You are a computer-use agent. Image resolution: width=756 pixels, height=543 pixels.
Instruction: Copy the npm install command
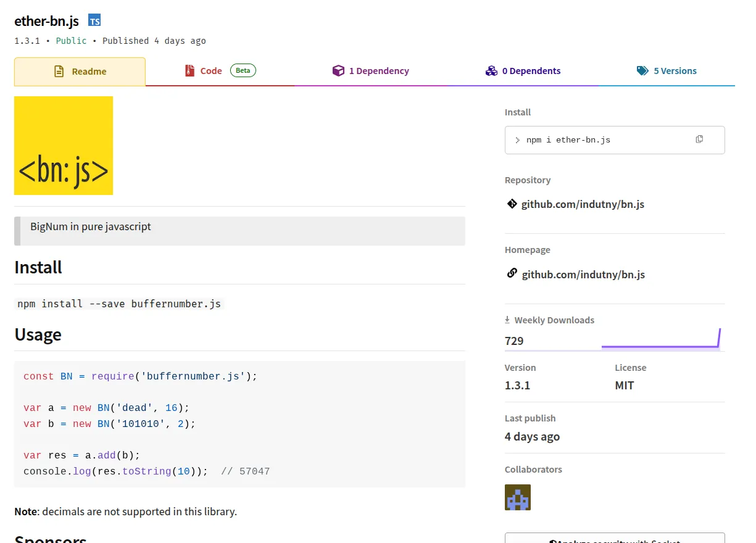pos(699,139)
